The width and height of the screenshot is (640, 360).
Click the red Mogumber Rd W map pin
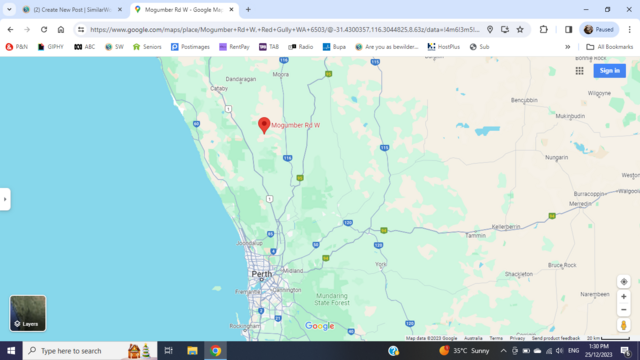(x=264, y=125)
